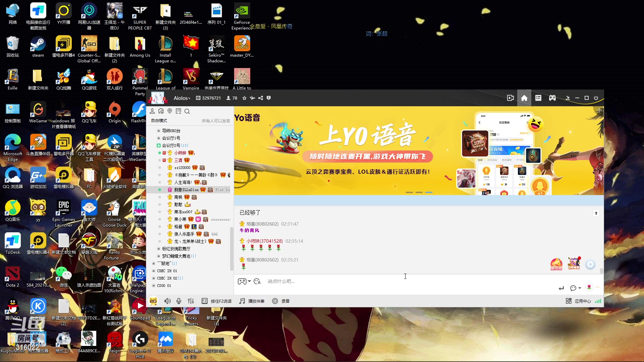Open the recent chat bubble icon above channel list
Screen dimensions: 644x362
click(x=161, y=111)
